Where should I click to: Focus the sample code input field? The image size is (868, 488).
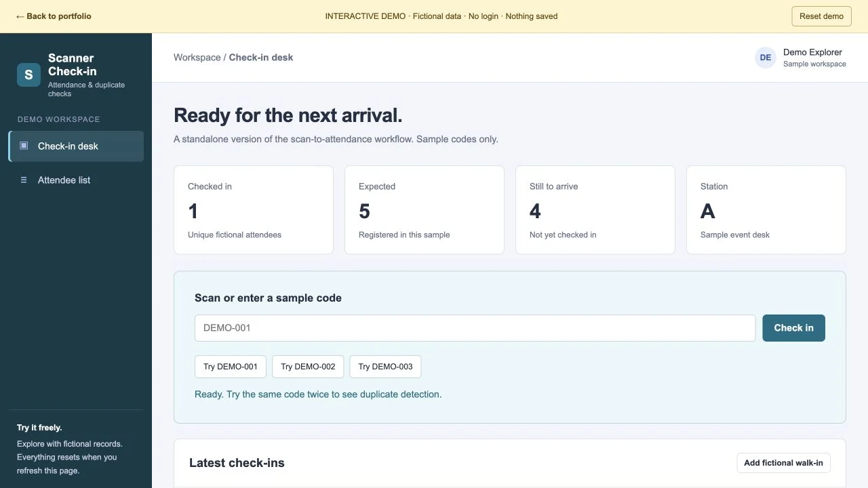coord(475,328)
